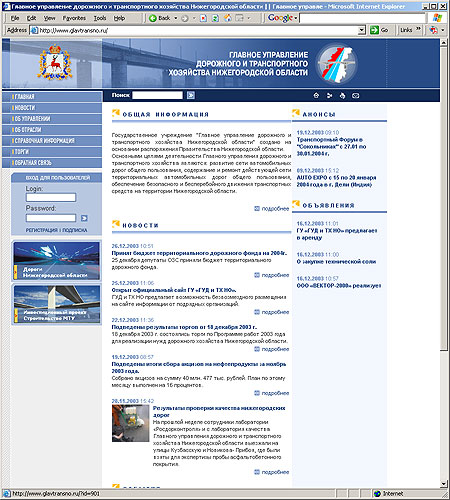Click the road inspection news photo
Viewport: 450px width, 500px height.
[130, 423]
